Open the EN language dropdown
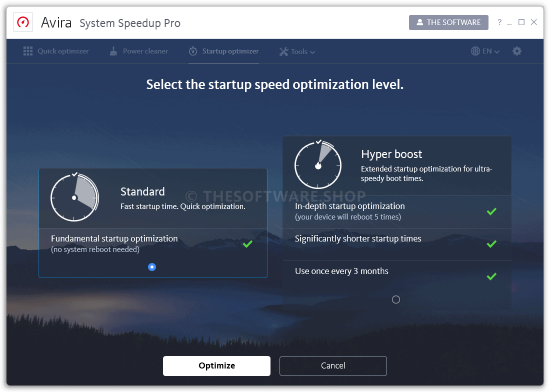This screenshot has height=392, width=550. coord(485,51)
